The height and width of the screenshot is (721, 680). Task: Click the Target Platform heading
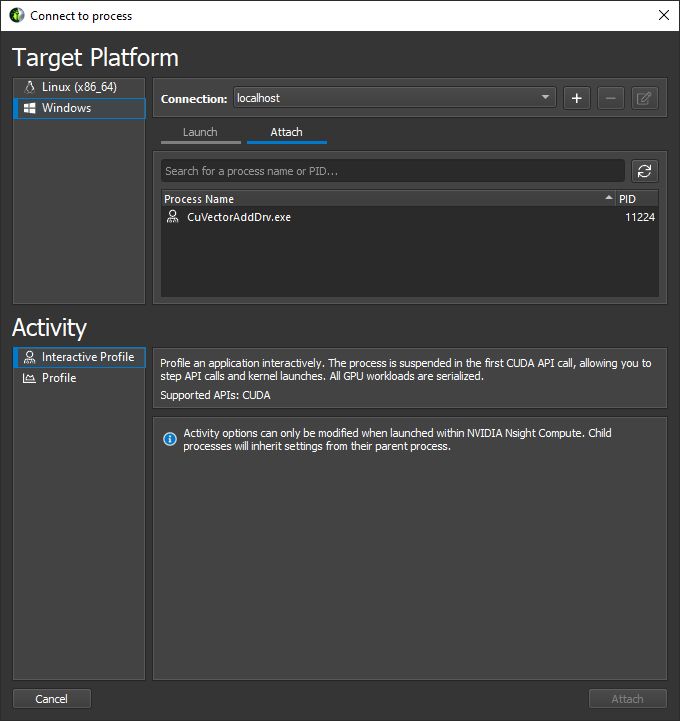(95, 58)
